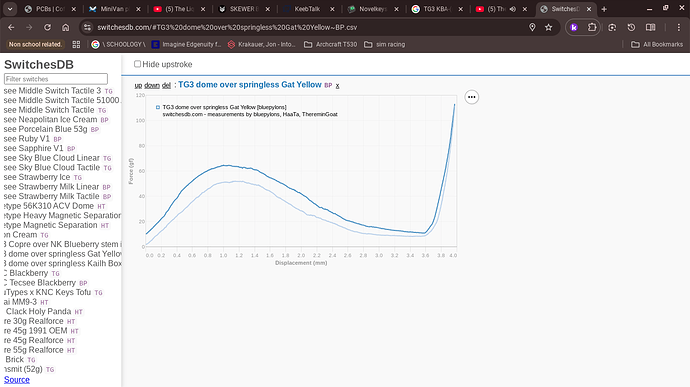Screen dimensions: 690x387
Task: Select Strawberry Milk Linear switch
Action: pyautogui.click(x=51, y=187)
